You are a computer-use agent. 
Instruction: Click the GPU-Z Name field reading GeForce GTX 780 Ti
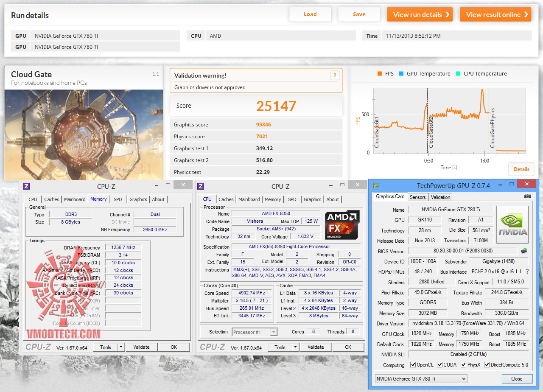451,210
